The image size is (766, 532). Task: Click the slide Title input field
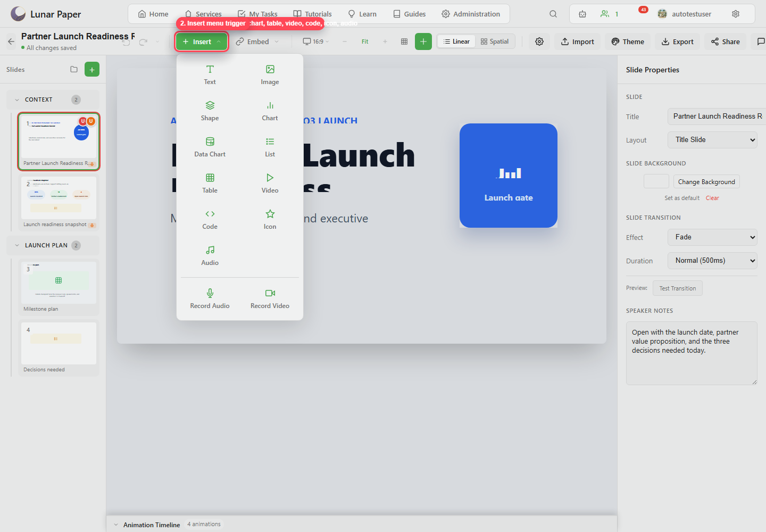coord(717,117)
